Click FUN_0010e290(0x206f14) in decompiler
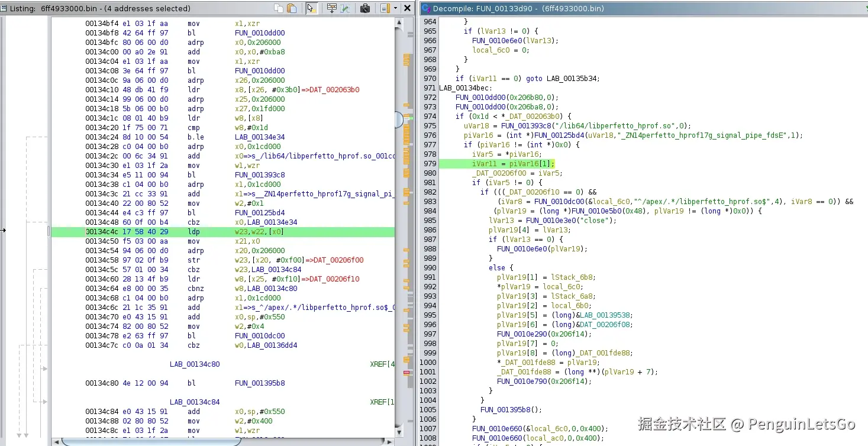The height and width of the screenshot is (446, 868). pos(544,334)
